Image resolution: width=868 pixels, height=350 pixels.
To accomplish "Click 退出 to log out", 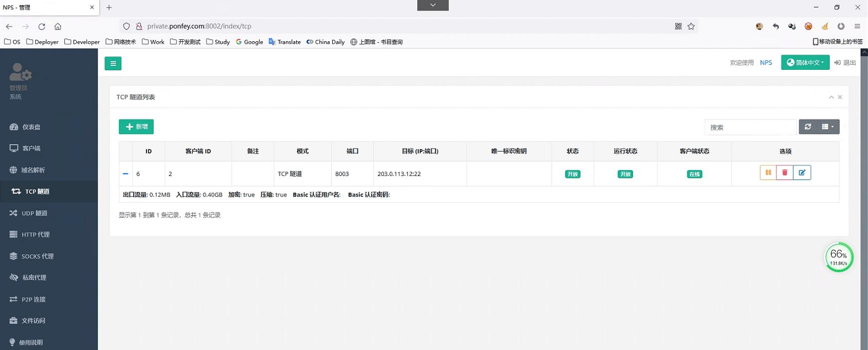I will coord(845,62).
